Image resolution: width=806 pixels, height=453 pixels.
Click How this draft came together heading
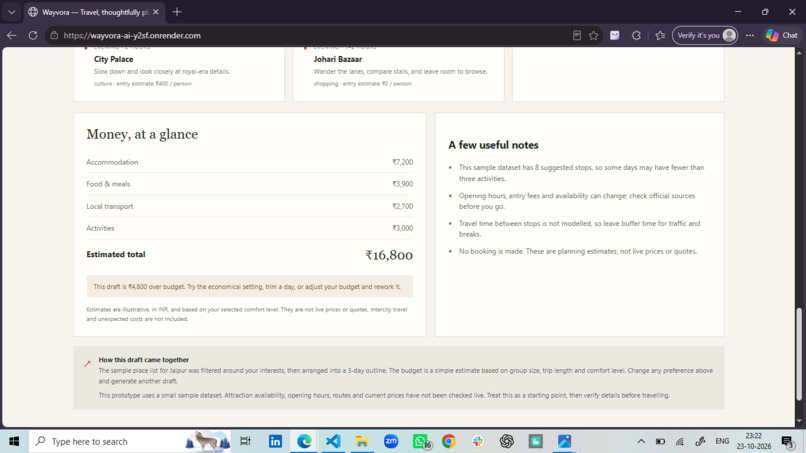[x=143, y=359]
